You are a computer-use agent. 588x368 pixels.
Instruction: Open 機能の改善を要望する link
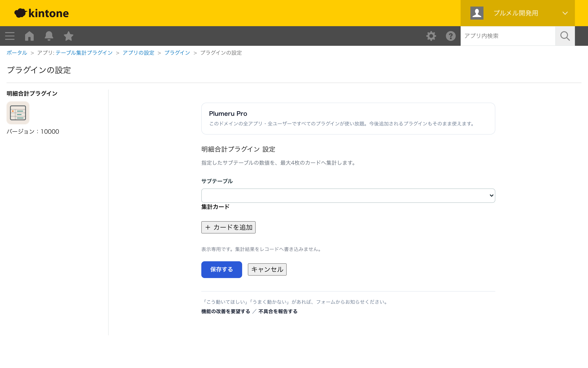(x=226, y=312)
